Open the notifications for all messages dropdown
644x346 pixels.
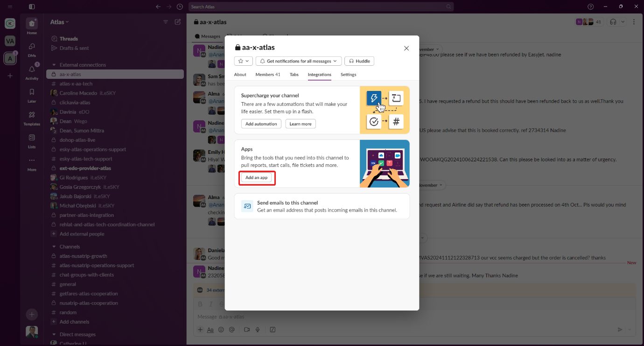point(298,61)
